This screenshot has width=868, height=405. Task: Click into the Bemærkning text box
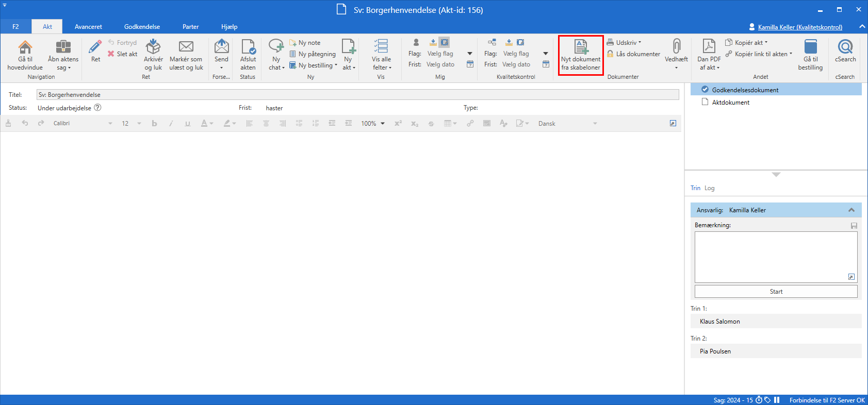click(775, 256)
